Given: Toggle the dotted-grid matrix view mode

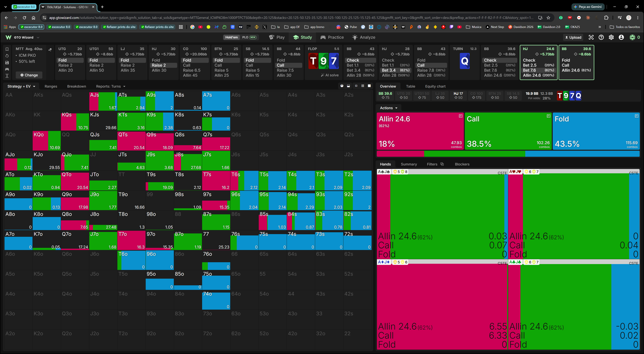Looking at the screenshot, I should 363,86.
